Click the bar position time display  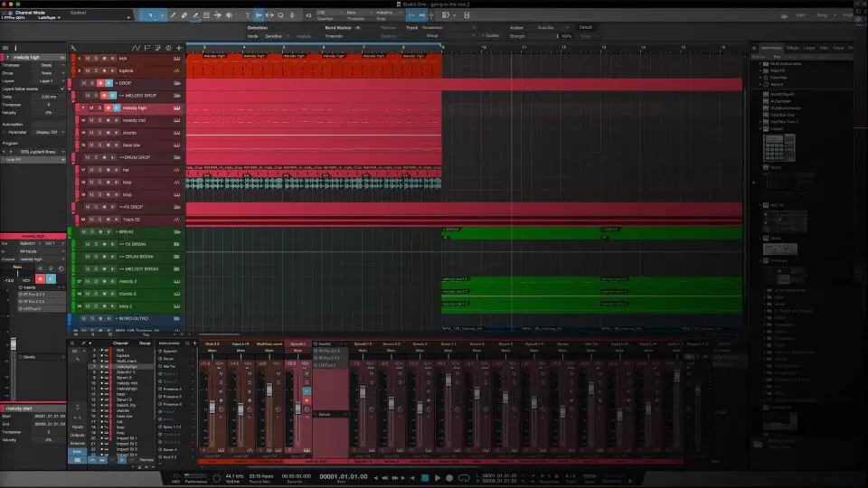344,476
